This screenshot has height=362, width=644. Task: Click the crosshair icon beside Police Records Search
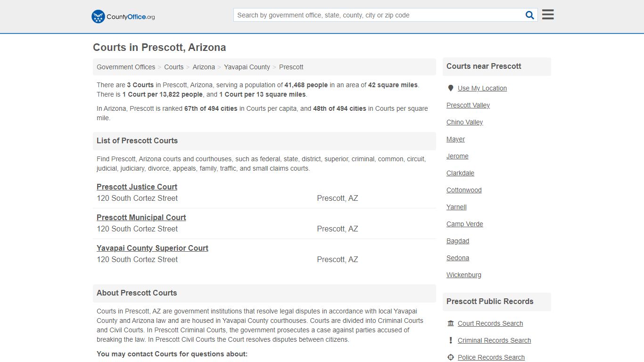click(x=450, y=357)
